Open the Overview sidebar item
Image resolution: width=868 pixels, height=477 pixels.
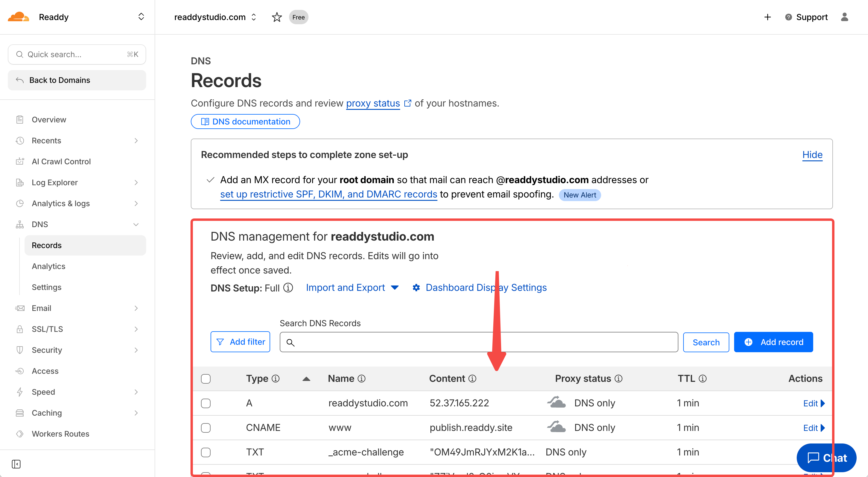(49, 119)
